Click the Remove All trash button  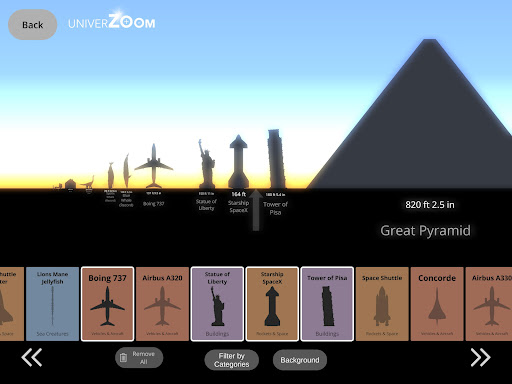pyautogui.click(x=139, y=358)
